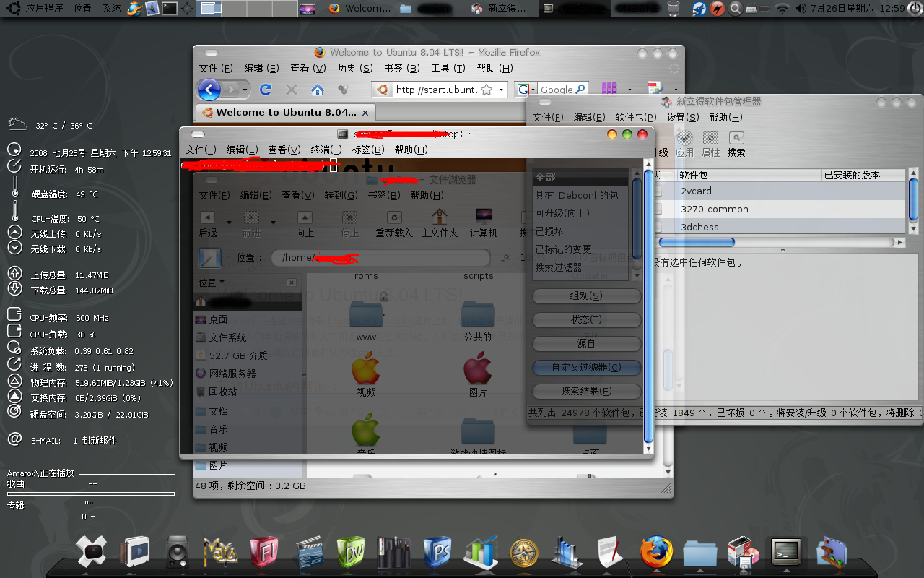Screen dimensions: 924x578
Task: Click the 自定义过滤器(C) button
Action: 586,367
